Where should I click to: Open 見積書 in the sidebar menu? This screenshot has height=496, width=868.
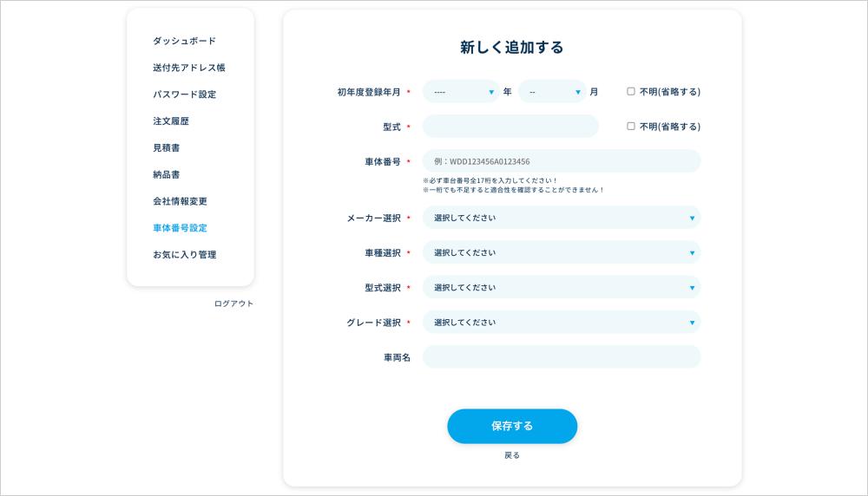tap(167, 148)
